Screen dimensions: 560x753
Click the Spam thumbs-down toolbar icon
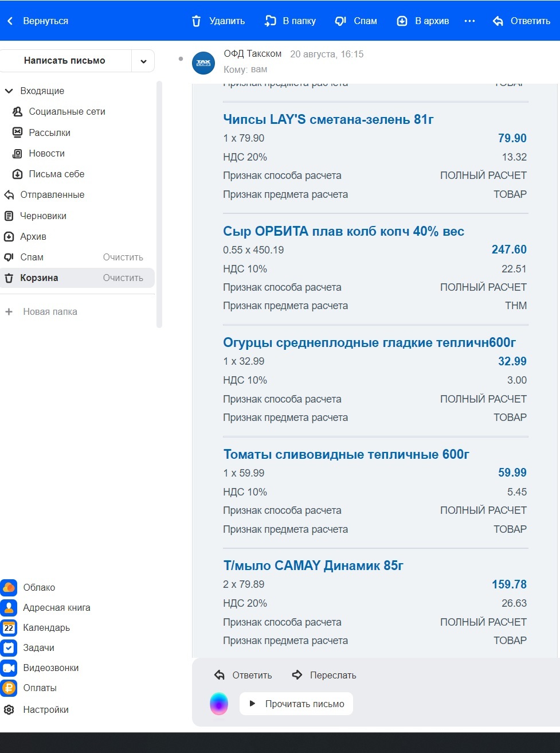tap(340, 21)
